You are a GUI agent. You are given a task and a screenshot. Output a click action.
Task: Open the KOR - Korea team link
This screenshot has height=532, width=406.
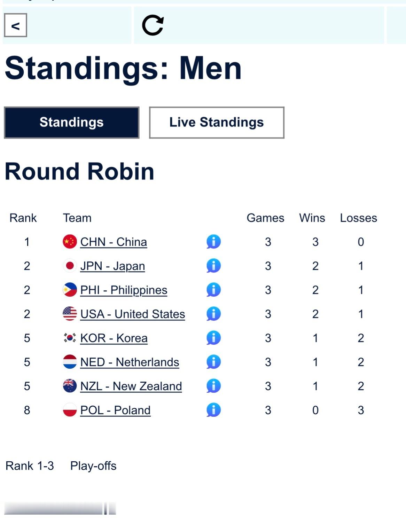pos(114,338)
